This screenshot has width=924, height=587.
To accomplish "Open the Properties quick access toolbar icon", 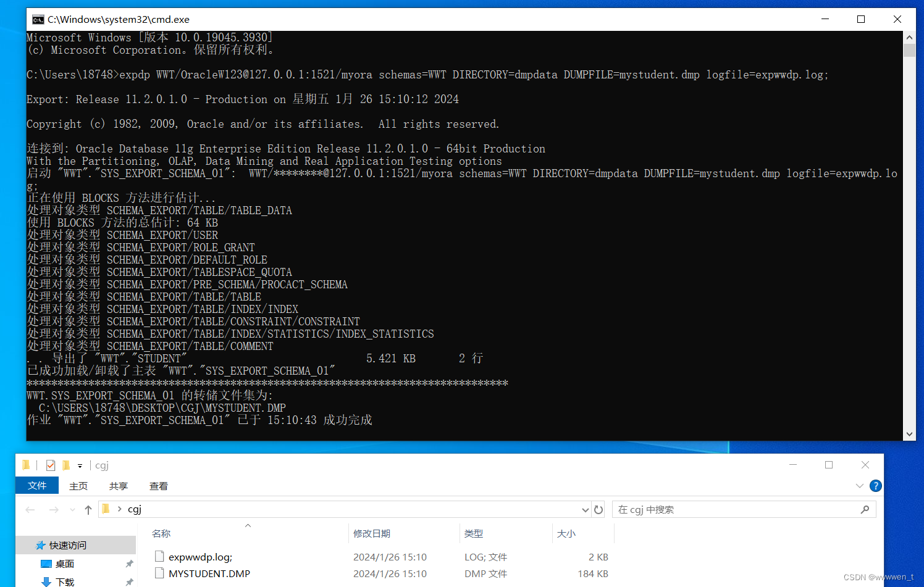I will pyautogui.click(x=51, y=465).
